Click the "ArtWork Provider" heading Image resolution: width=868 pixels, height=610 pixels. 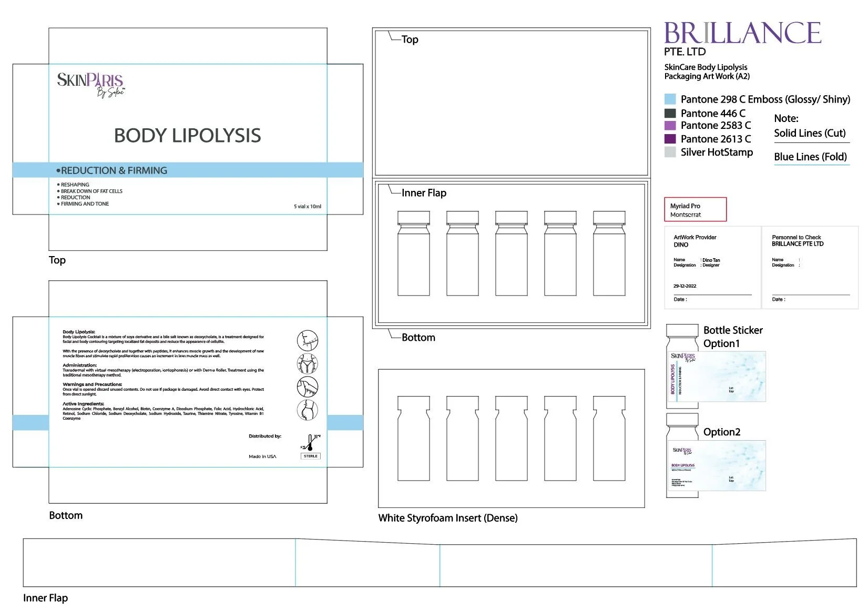[695, 237]
